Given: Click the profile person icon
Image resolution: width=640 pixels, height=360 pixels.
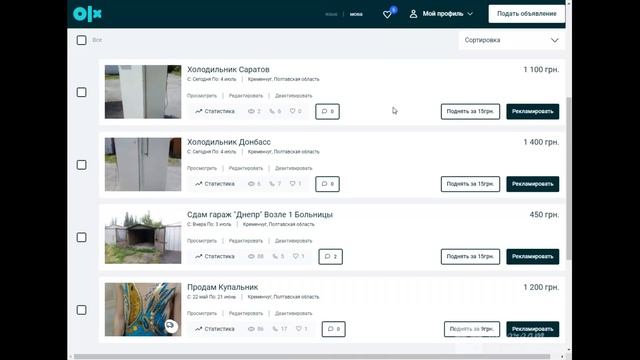Looking at the screenshot, I should [413, 14].
